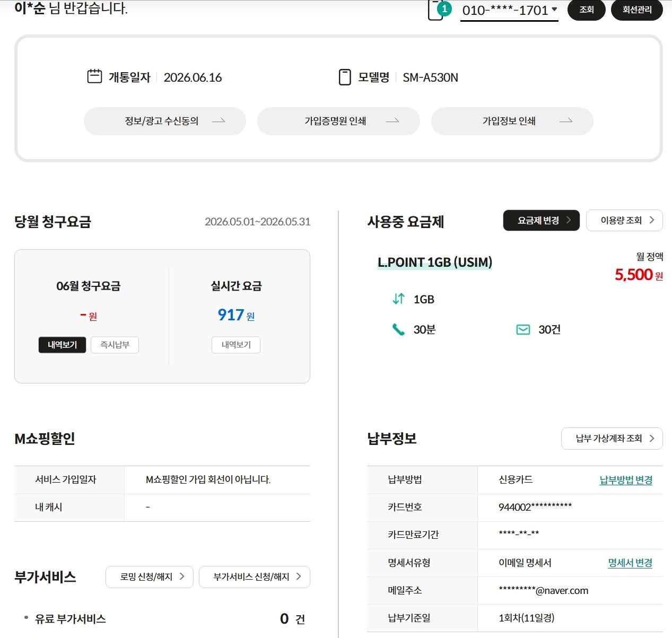Click the 1회차(11일경) payment date
The width and height of the screenshot is (672, 638).
point(526,618)
